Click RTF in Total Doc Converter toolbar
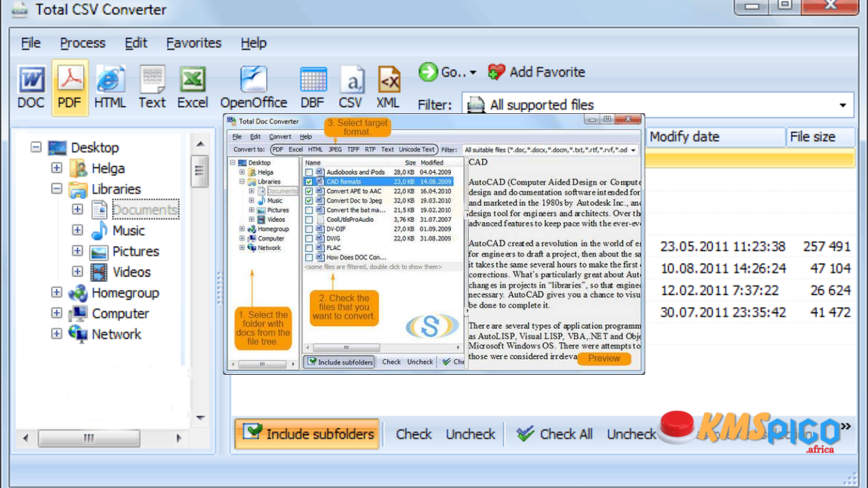Image resolution: width=868 pixels, height=488 pixels. pyautogui.click(x=370, y=149)
